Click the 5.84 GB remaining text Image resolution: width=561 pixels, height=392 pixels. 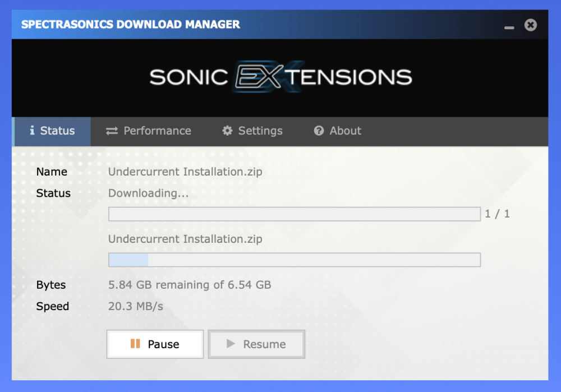[190, 285]
